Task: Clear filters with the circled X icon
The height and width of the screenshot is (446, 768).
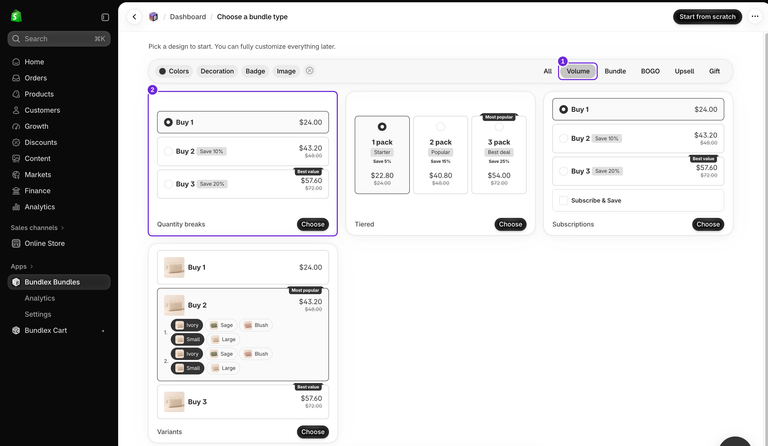Action: [310, 70]
